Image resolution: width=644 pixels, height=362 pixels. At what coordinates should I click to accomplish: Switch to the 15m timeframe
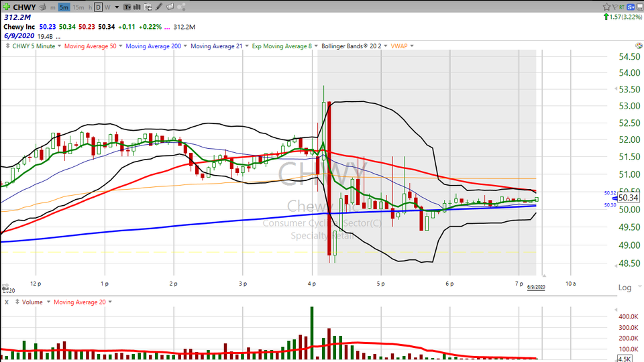tap(78, 7)
